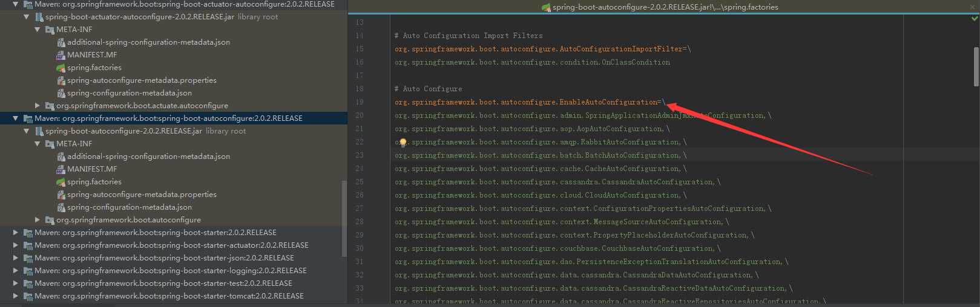Expand Maven spring-boot-starter:2.0.2.RELEASE library
Image resolution: width=980 pixels, height=307 pixels.
[x=16, y=233]
